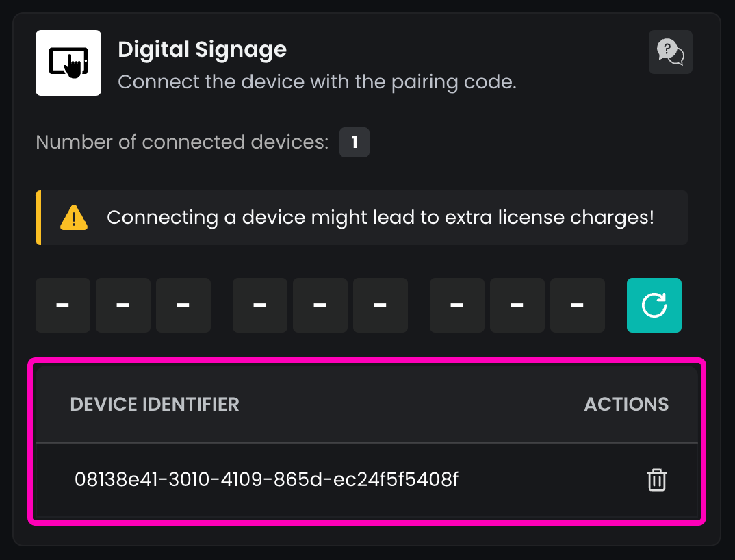Click the extra license charges warning message
735x560 pixels.
pos(381,218)
